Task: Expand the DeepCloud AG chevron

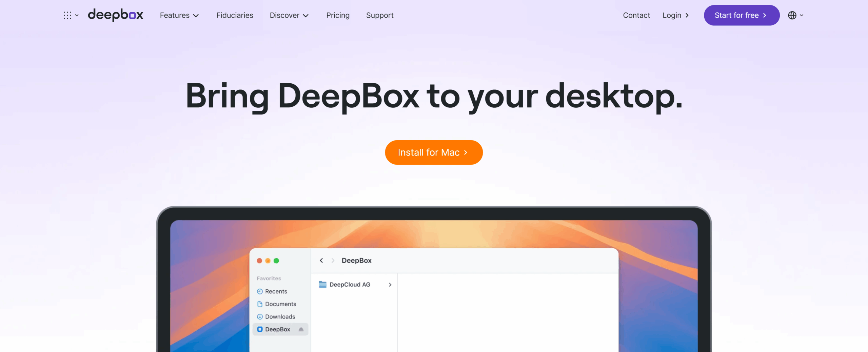Action: 390,285
